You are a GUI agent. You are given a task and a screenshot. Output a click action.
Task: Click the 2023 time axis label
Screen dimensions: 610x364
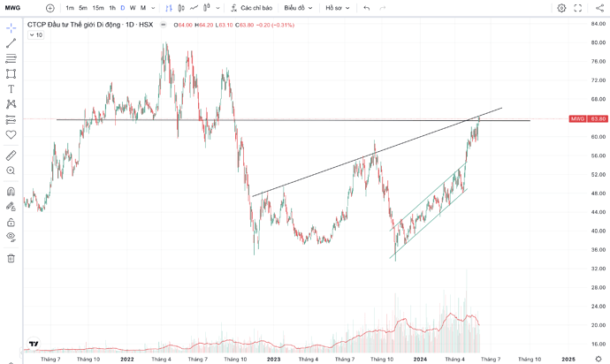pyautogui.click(x=273, y=359)
